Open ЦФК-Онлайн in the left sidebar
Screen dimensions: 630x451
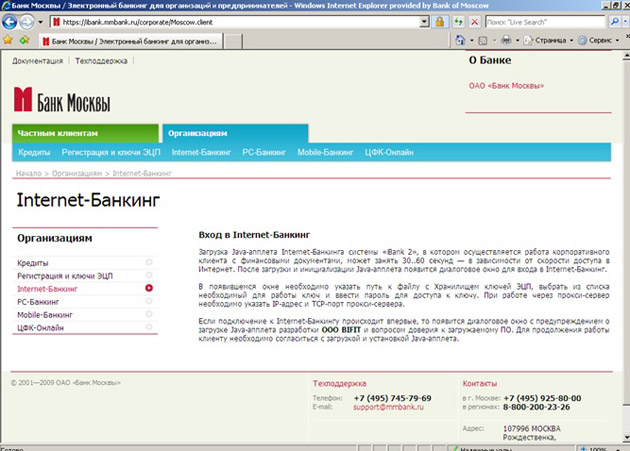pos(40,328)
